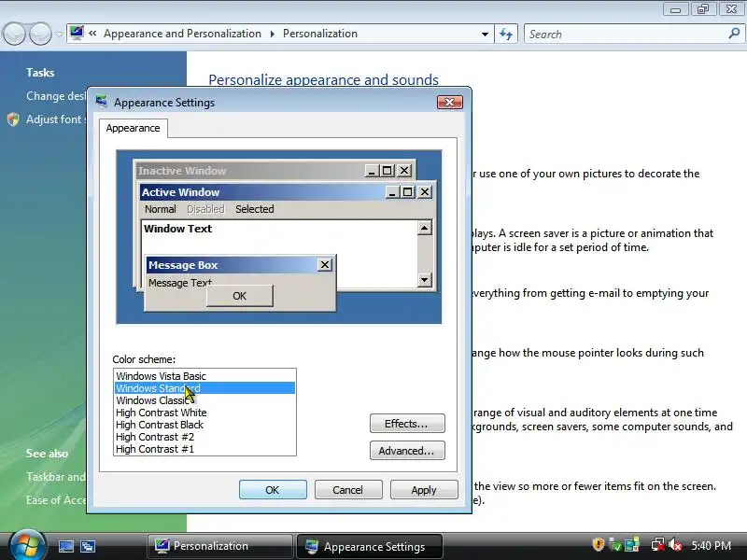
Task: Click the preview scrollbar down arrow
Action: point(424,279)
